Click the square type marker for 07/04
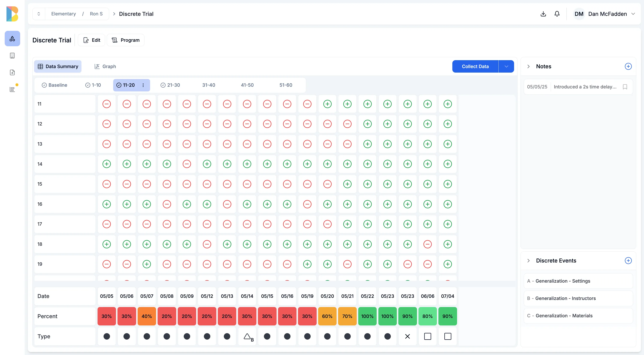644x355 pixels. pyautogui.click(x=447, y=337)
